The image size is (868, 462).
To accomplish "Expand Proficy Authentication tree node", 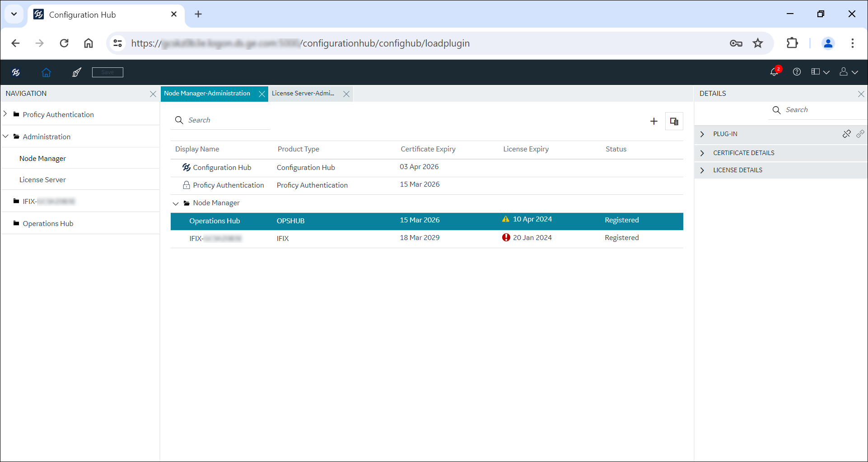I will coord(5,114).
